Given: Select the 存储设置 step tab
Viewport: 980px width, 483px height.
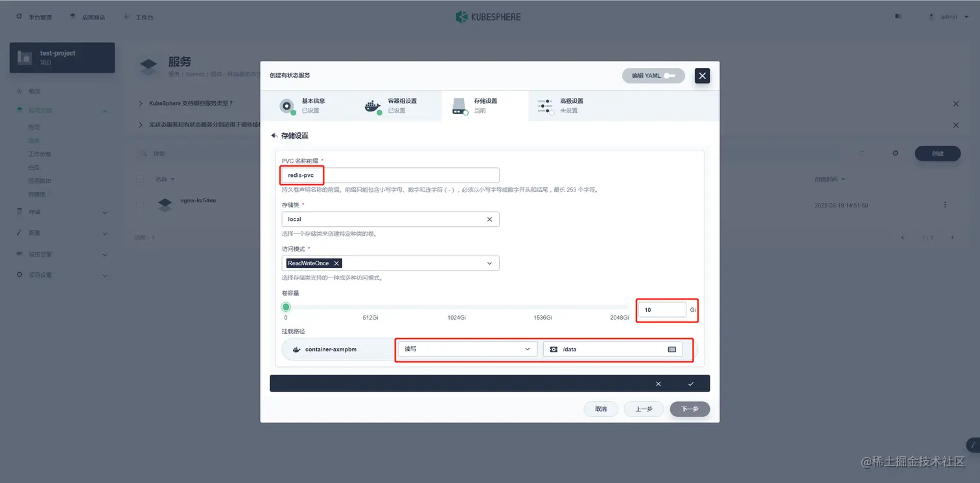Looking at the screenshot, I should (x=485, y=106).
